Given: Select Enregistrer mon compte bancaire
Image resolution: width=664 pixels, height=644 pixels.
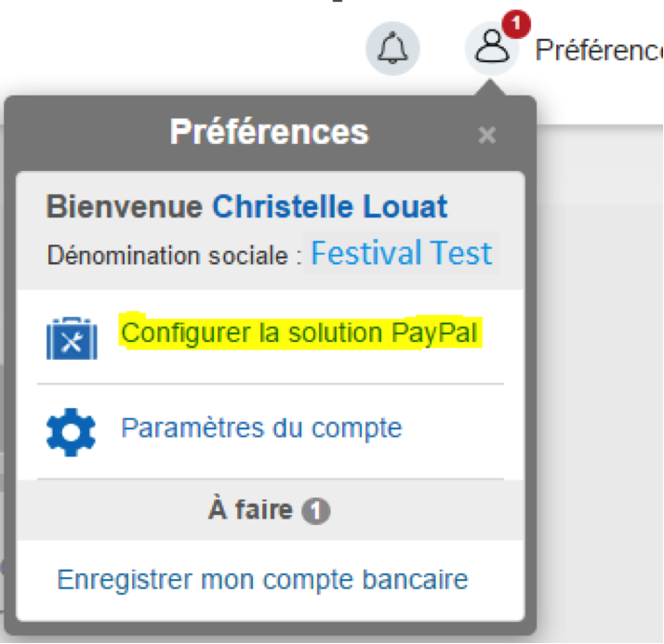Looking at the screenshot, I should click(262, 580).
